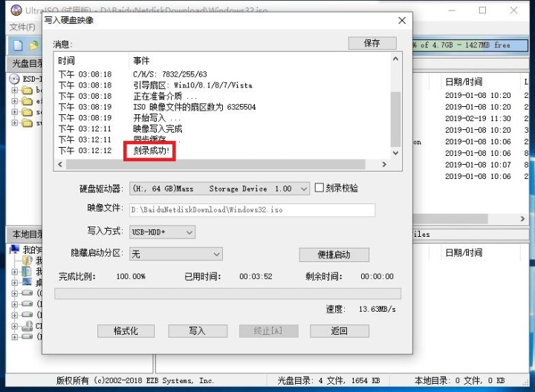Expand the CD drive node in local tree
The image size is (535, 392).
coord(15,326)
